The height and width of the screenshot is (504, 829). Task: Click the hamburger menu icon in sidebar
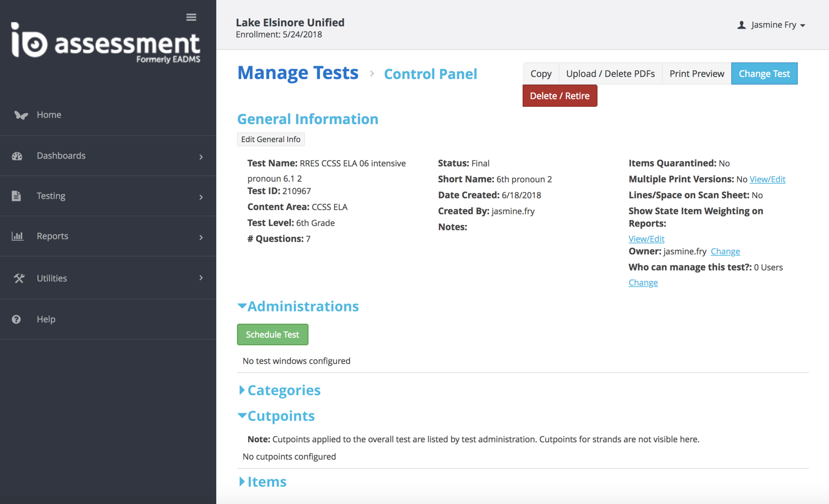click(191, 17)
